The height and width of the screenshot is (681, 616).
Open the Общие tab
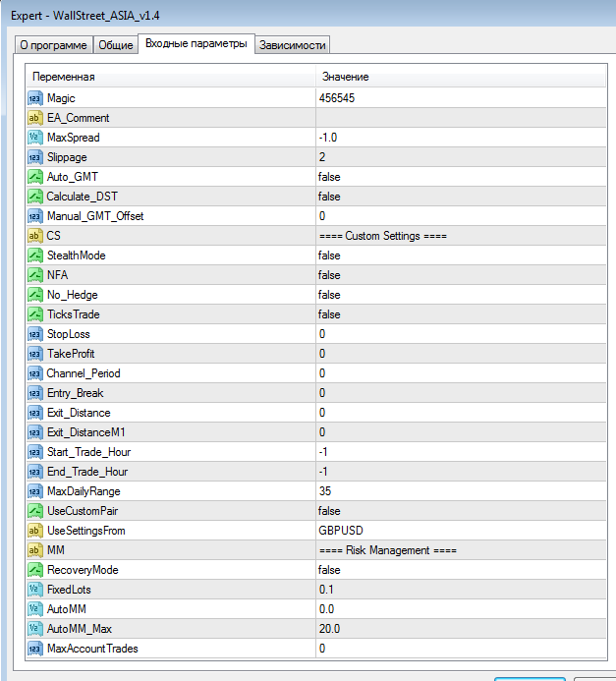tap(116, 45)
